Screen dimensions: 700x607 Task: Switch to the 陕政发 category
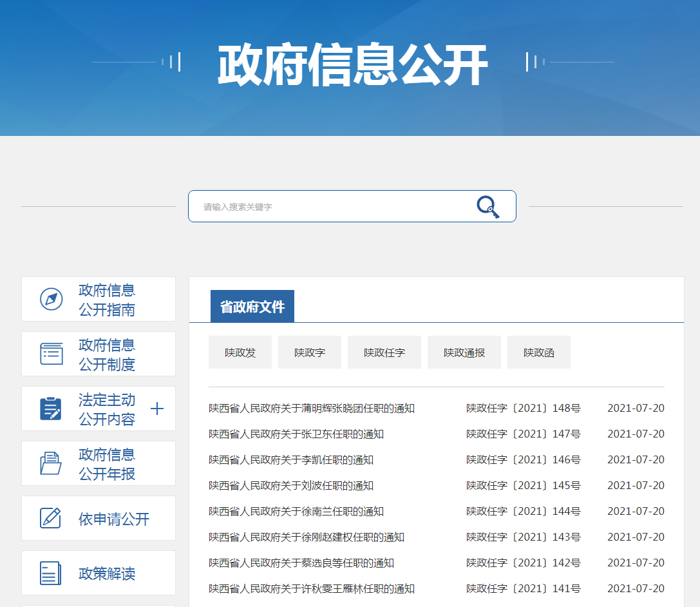point(240,352)
